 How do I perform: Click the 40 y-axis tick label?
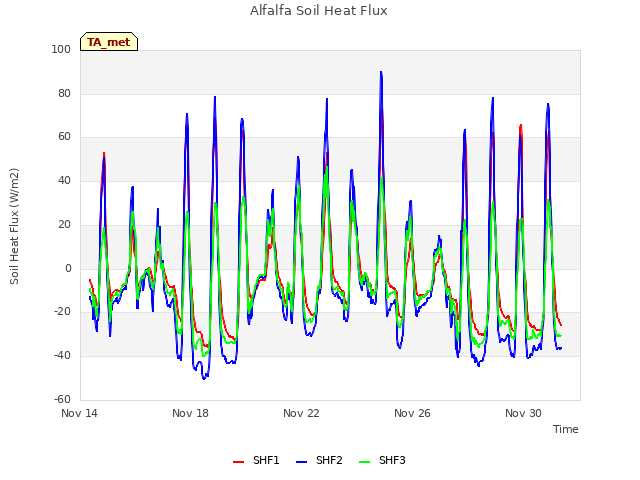(x=64, y=180)
